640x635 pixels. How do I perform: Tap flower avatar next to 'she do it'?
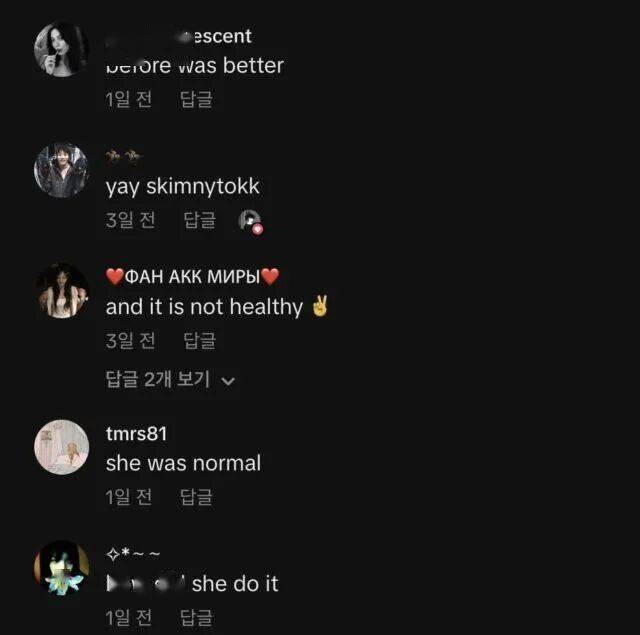(x=61, y=568)
